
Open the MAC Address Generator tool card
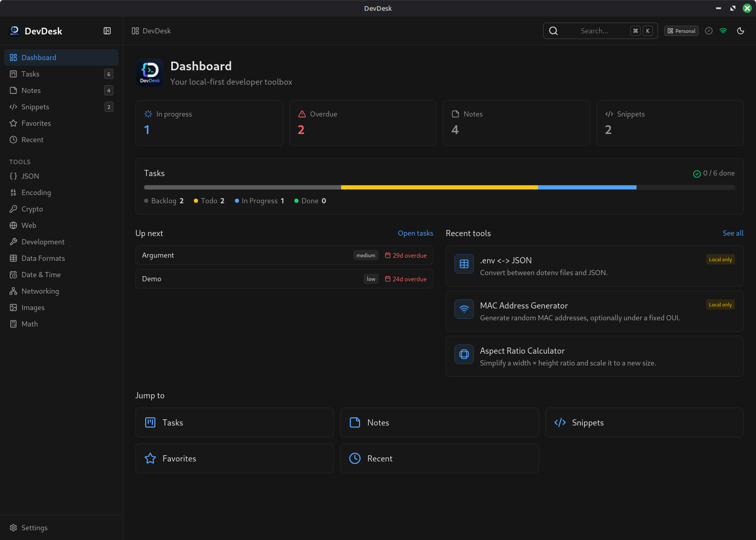[x=594, y=311]
